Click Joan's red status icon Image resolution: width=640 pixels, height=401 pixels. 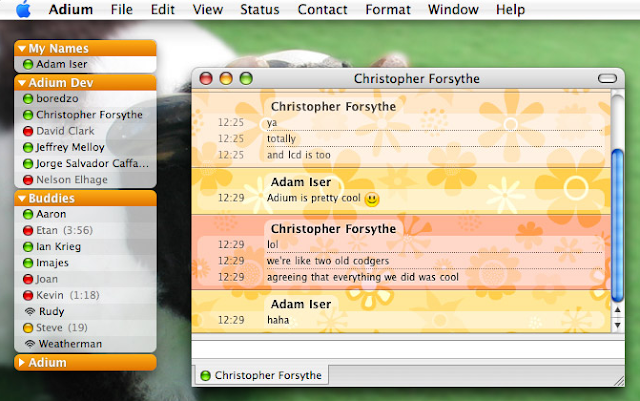click(28, 279)
